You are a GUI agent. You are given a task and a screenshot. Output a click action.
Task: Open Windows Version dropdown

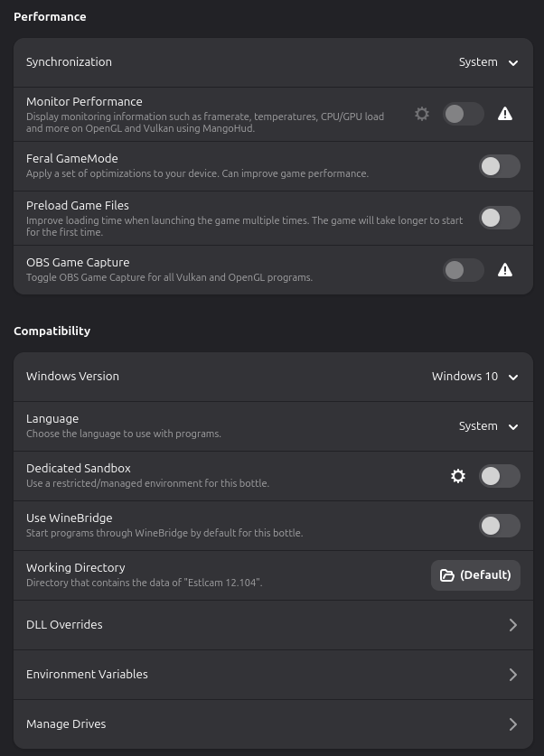click(x=474, y=377)
